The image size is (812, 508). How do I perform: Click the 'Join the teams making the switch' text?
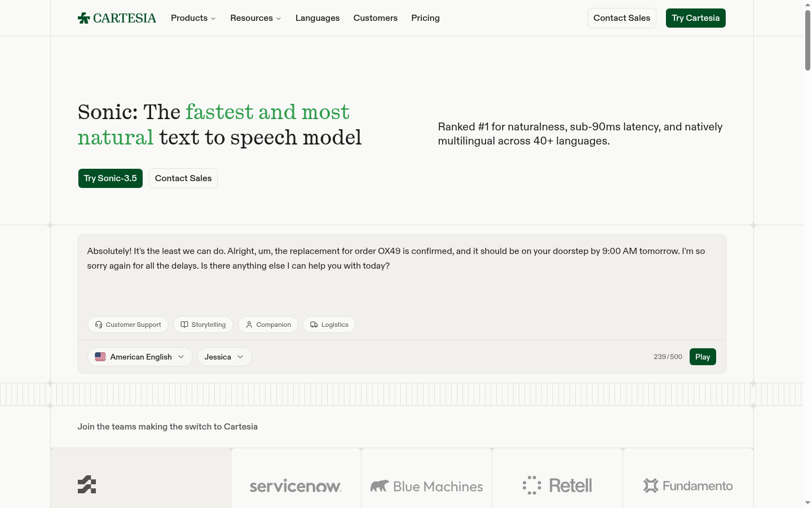click(x=167, y=427)
